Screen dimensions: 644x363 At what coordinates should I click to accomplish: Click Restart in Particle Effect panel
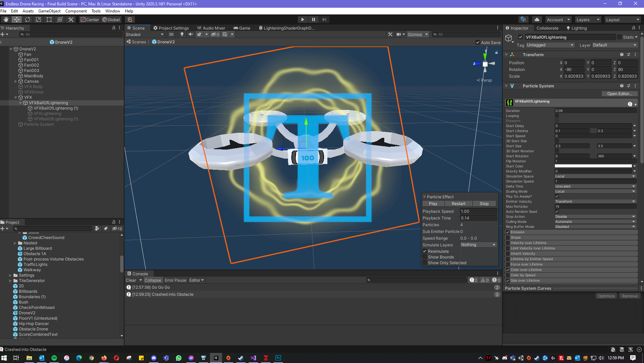pyautogui.click(x=458, y=204)
